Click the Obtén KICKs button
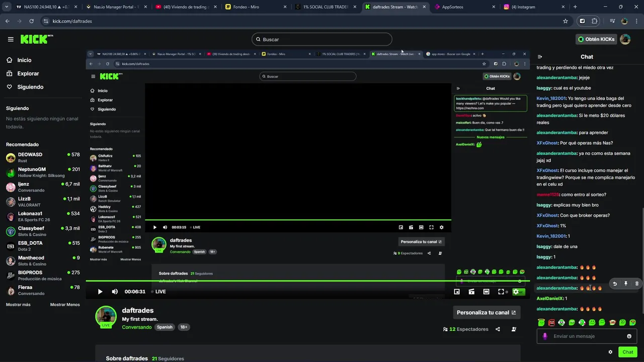 pos(596,39)
